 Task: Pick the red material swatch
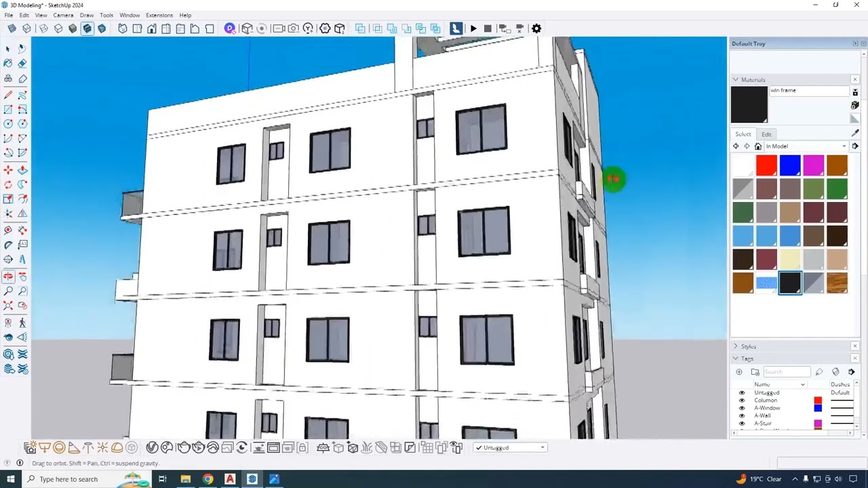pyautogui.click(x=766, y=165)
